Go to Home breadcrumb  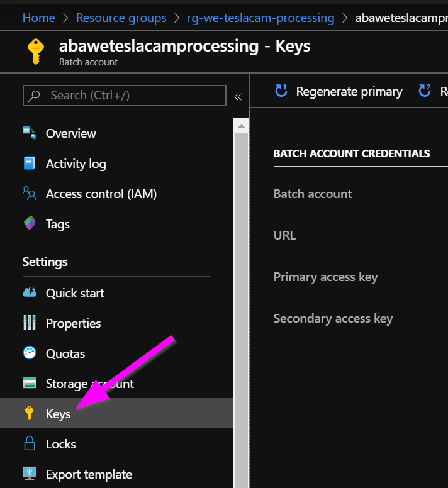click(x=38, y=18)
